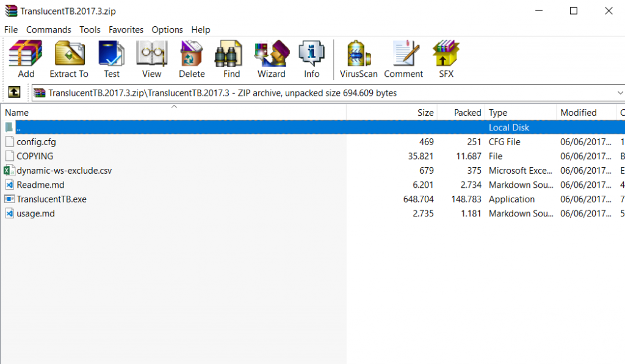Viewport: 625px width, 364px height.
Task: Click packed value 11.687
Action: [469, 156]
